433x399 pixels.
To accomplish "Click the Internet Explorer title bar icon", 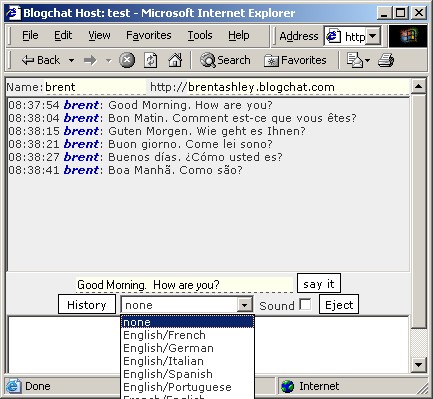I will pyautogui.click(x=13, y=13).
